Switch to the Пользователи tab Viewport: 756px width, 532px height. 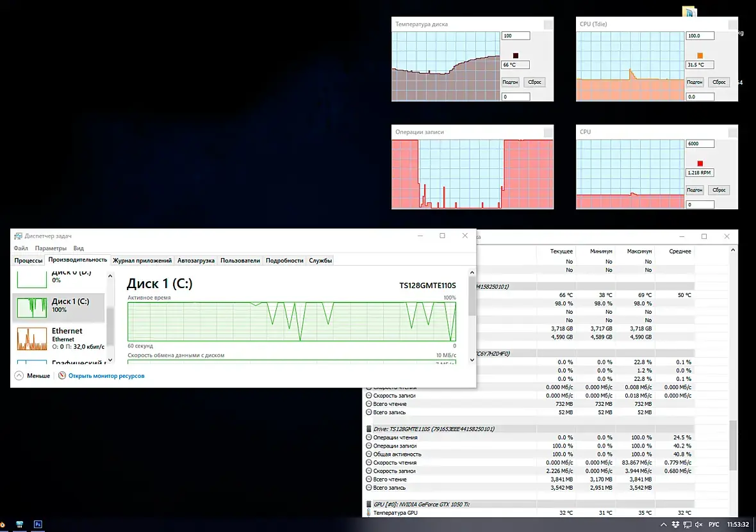[x=240, y=260]
